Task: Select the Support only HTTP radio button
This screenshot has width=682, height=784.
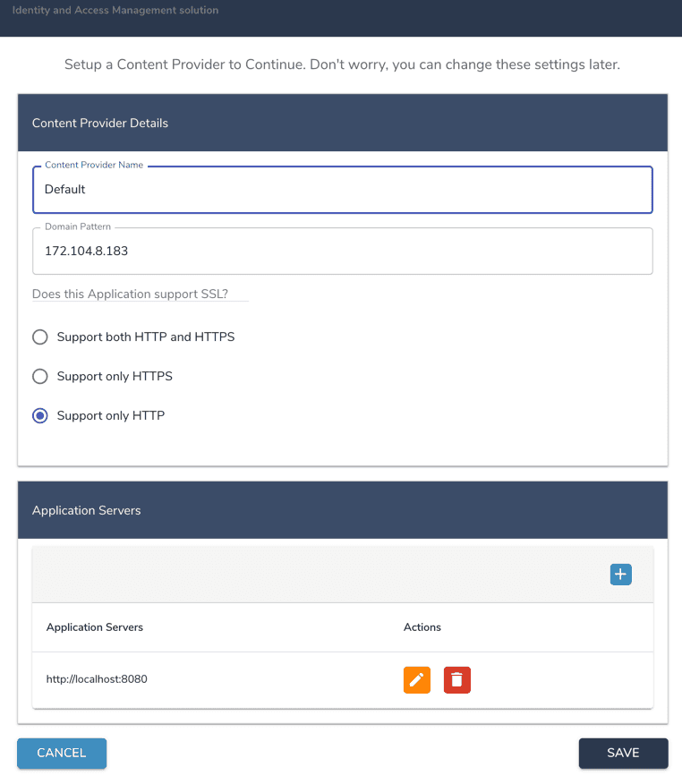Action: (40, 416)
